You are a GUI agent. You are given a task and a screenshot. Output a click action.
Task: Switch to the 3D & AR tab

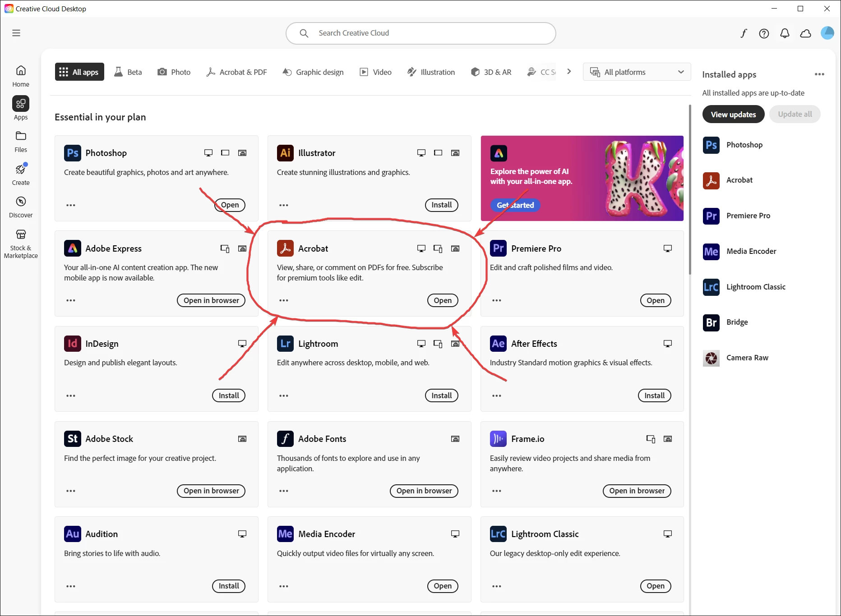[x=491, y=72]
